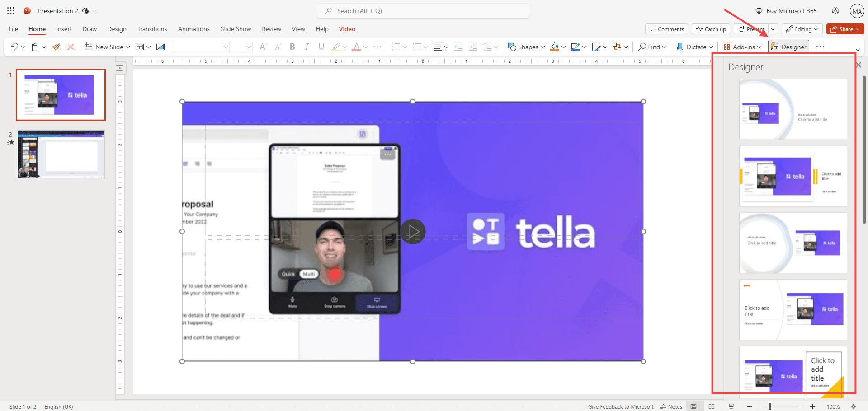
Task: Toggle Bold formatting
Action: pyautogui.click(x=292, y=47)
